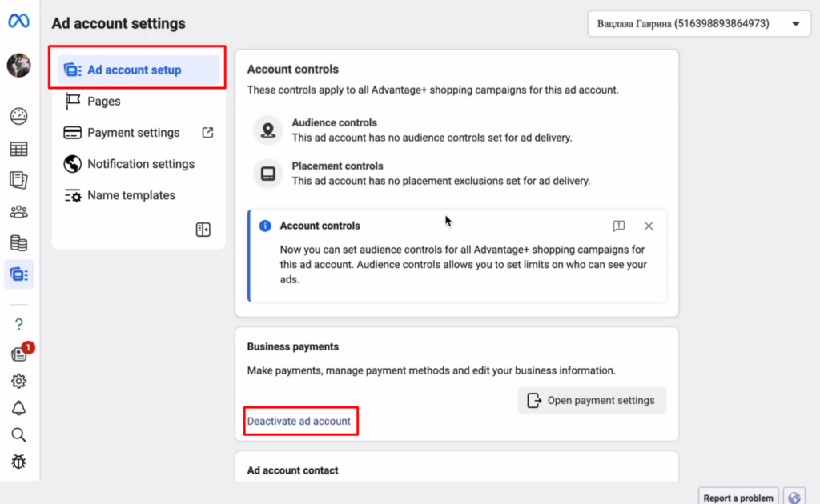Open the settings gear icon in sidebar
The width and height of the screenshot is (820, 504).
[18, 381]
